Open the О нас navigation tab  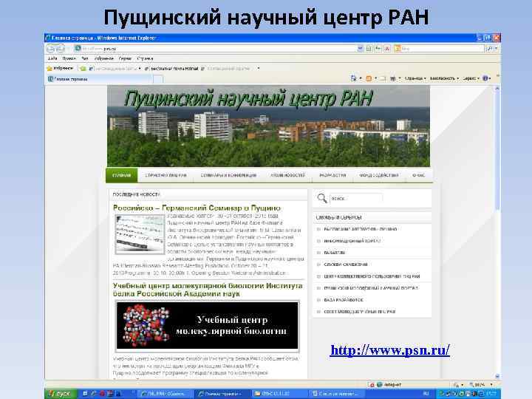coord(419,175)
